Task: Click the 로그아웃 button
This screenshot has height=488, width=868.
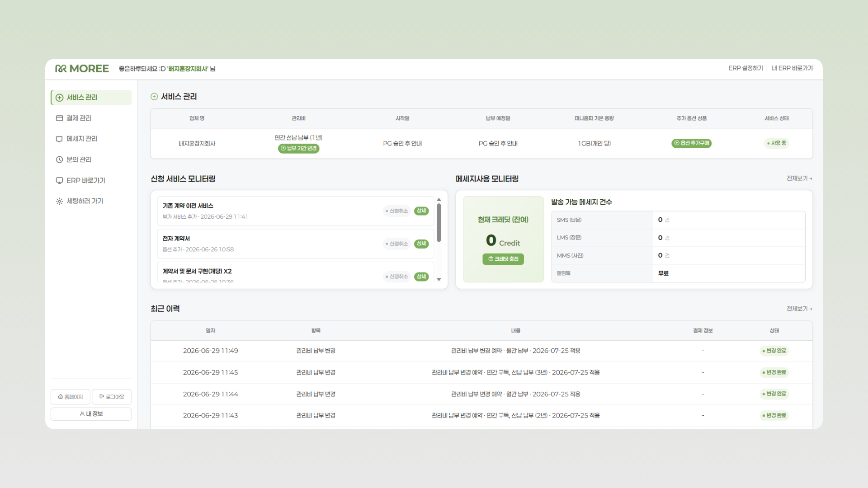Action: tap(112, 397)
